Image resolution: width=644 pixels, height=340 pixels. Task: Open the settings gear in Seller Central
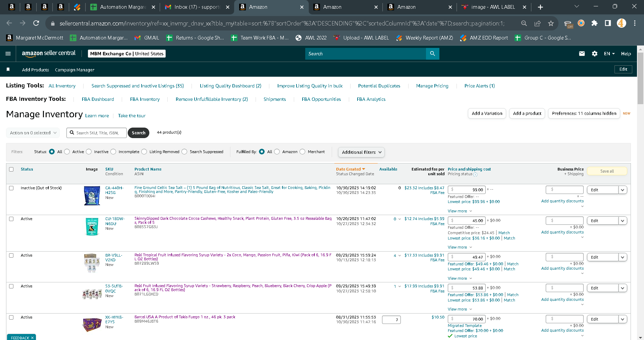[x=595, y=54]
